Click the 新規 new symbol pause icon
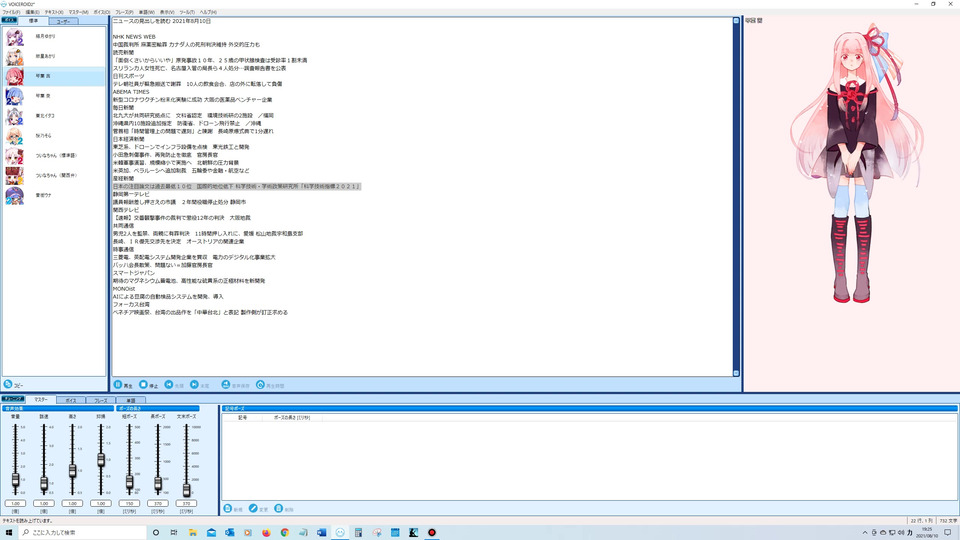Viewport: 960px width, 540px height. [x=228, y=509]
